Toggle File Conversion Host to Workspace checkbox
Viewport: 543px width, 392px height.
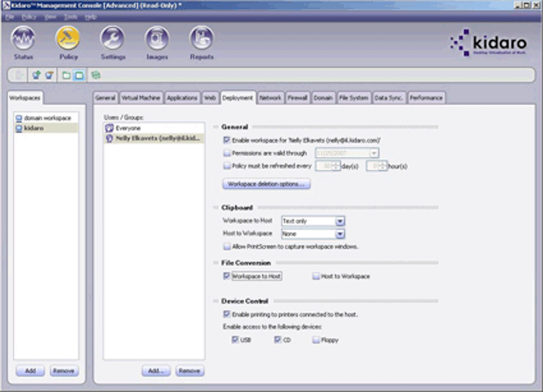315,276
